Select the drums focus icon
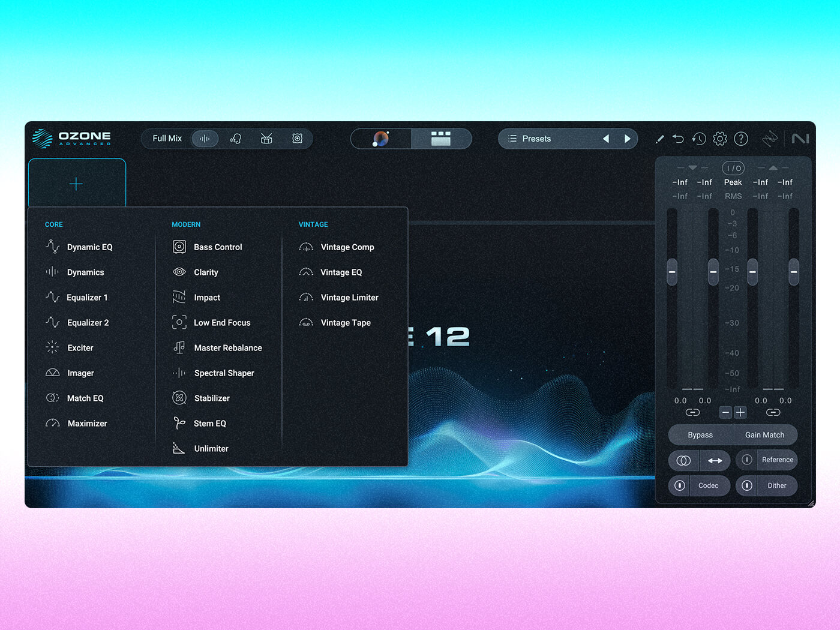 [266, 139]
